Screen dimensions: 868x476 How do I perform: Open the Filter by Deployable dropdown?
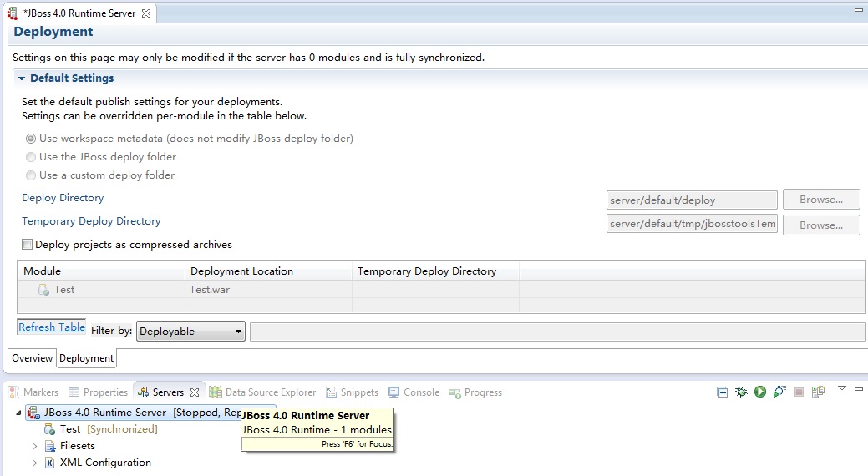pos(190,331)
